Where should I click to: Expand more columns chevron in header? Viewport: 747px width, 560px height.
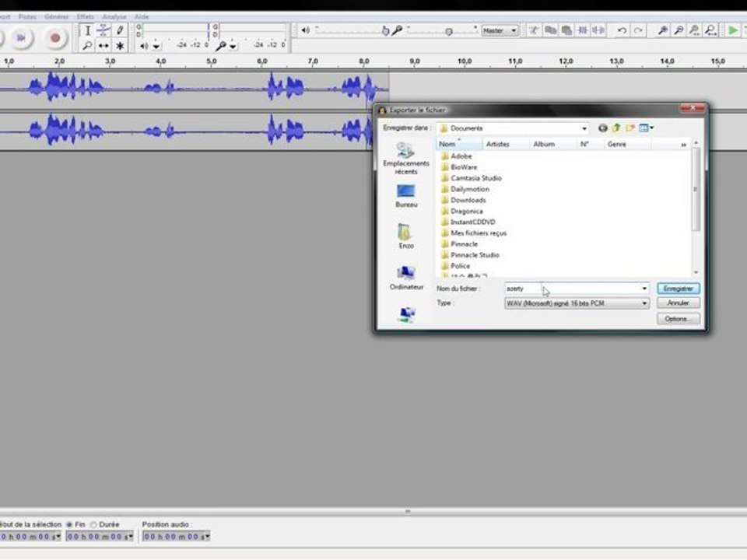pyautogui.click(x=684, y=145)
